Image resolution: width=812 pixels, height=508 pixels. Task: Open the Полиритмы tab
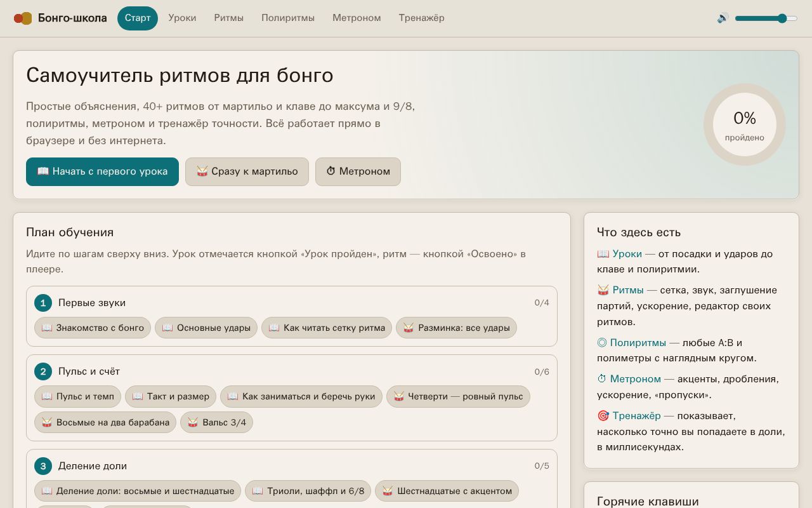(x=288, y=18)
